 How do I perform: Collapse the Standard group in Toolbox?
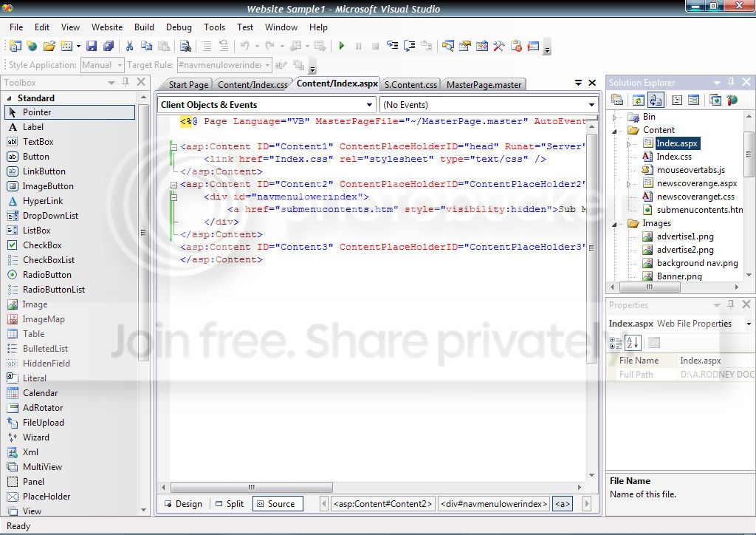pos(9,98)
